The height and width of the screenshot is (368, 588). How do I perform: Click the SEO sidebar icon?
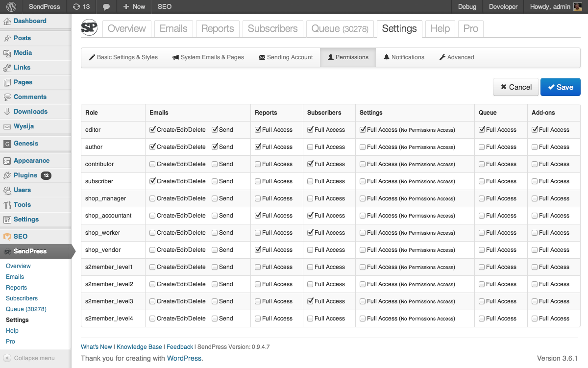click(7, 237)
